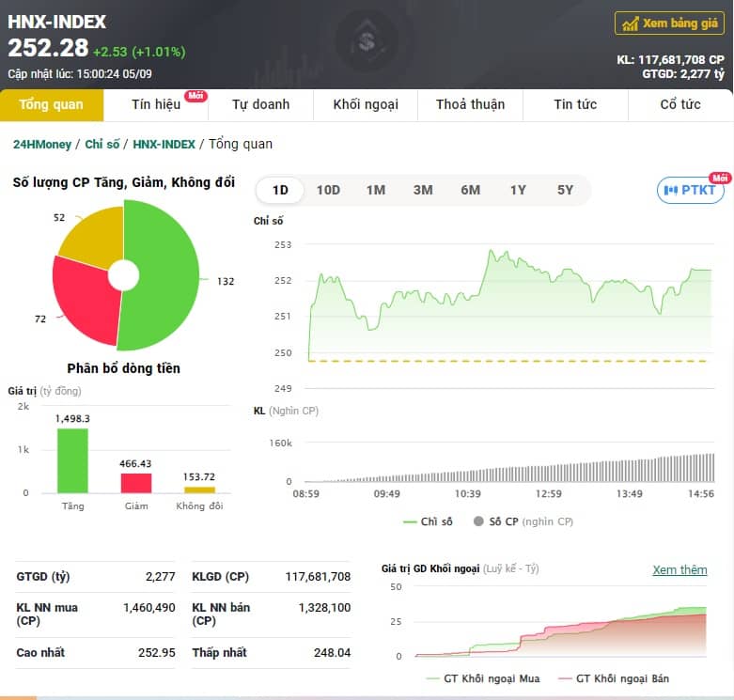
Task: Go to the Tin tức tab
Action: coord(575,105)
